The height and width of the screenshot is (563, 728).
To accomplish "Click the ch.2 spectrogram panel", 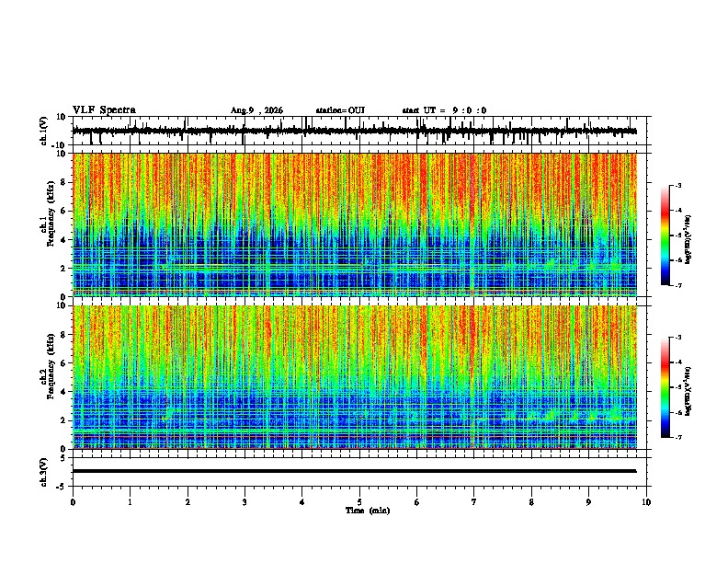I will coord(355,377).
